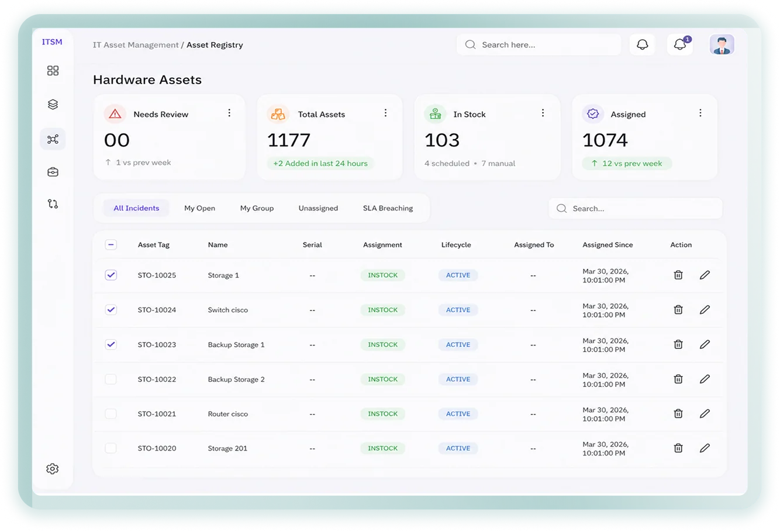Viewport: 780px width, 532px height.
Task: Go to IT Asset Management breadcrumb
Action: click(x=136, y=45)
